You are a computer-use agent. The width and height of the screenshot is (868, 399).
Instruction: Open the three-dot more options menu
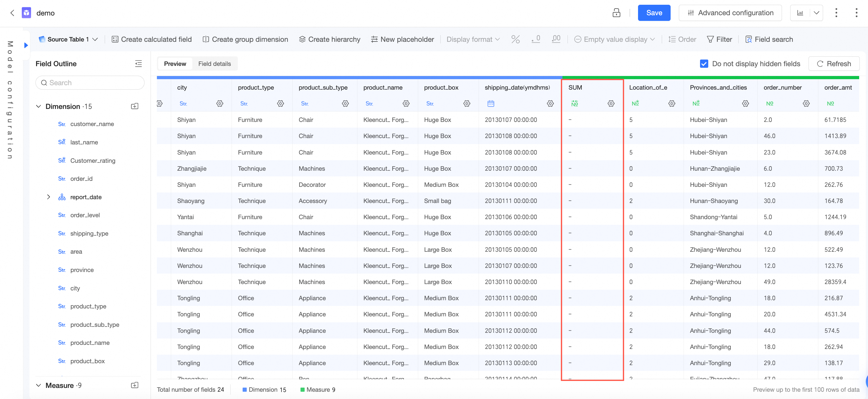point(836,13)
